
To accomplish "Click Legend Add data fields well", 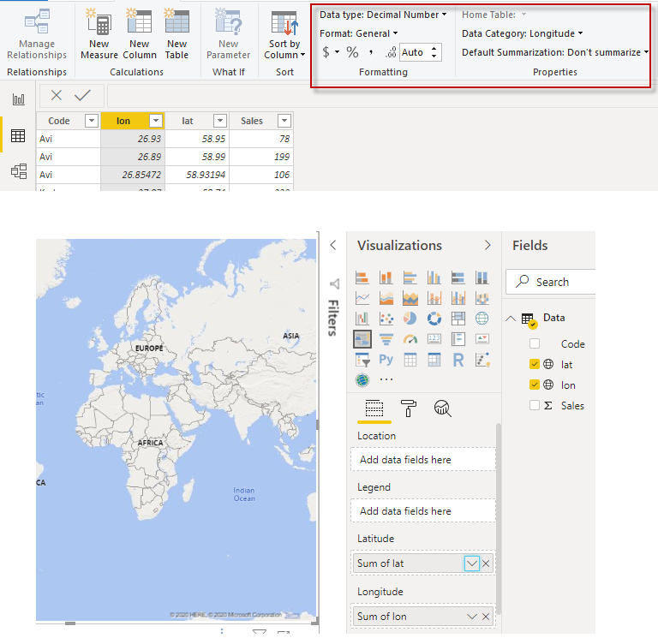I will (x=423, y=510).
